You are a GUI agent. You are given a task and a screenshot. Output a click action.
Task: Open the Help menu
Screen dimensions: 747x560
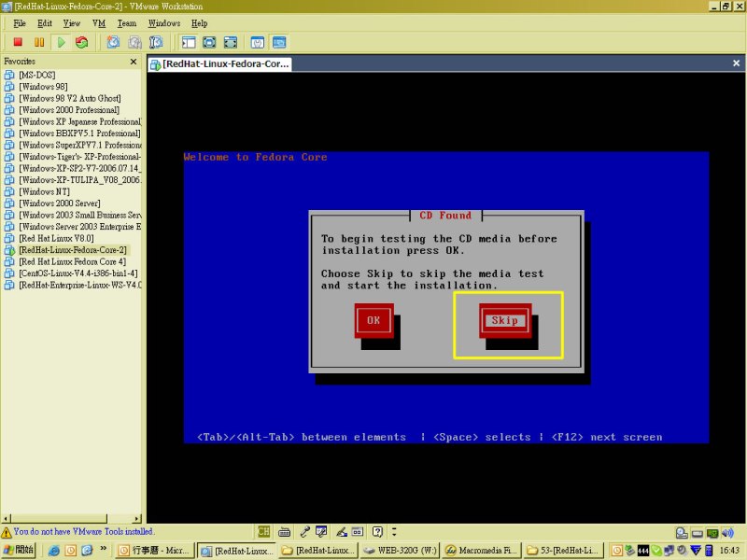click(199, 23)
